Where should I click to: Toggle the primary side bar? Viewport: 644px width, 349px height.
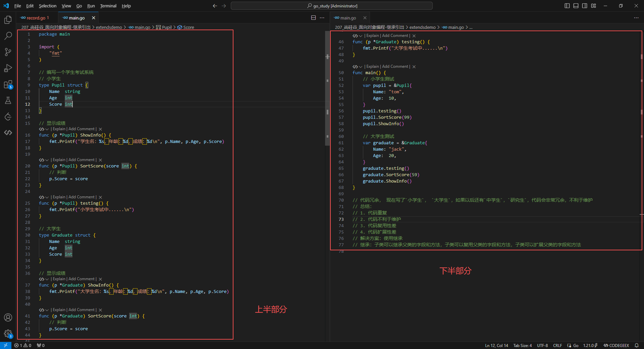click(x=567, y=6)
